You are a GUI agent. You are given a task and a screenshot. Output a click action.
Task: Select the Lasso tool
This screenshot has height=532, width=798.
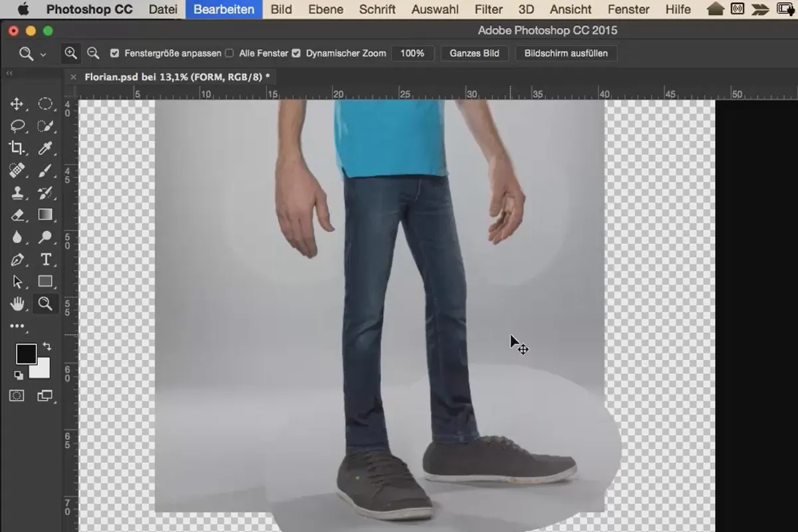tap(17, 126)
